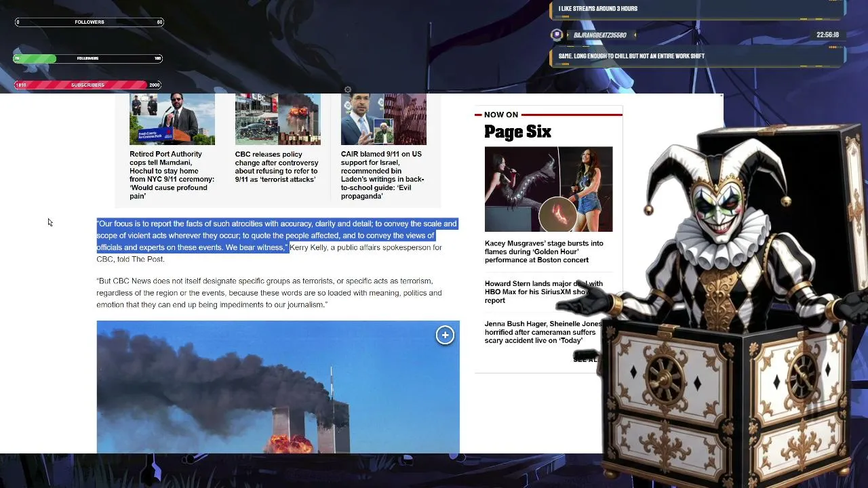Open the 'CAIR blamed 9/11 on US' headline
Viewport: 868px width, 488px height.
(382, 175)
